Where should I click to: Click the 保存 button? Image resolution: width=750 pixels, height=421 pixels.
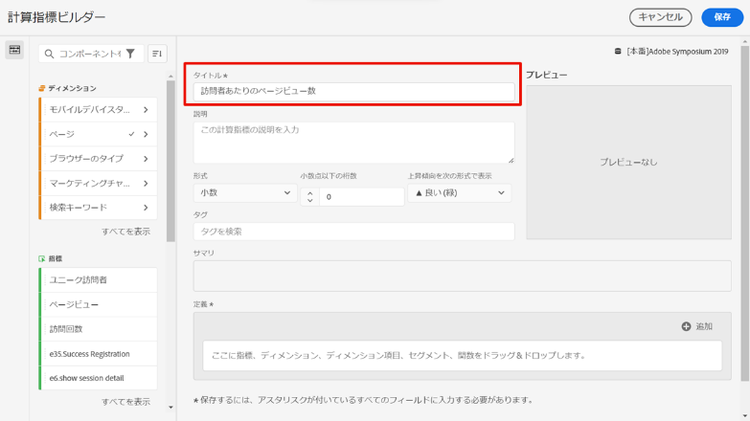click(x=722, y=17)
